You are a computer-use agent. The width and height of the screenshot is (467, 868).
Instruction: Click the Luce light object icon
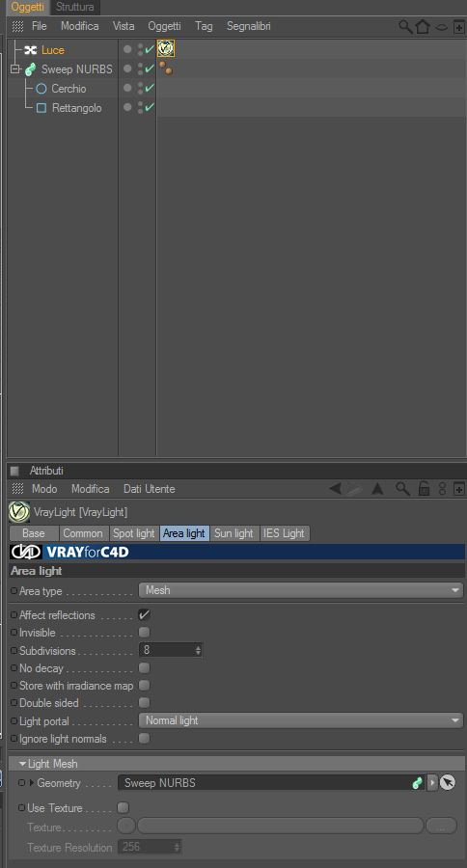[x=31, y=50]
